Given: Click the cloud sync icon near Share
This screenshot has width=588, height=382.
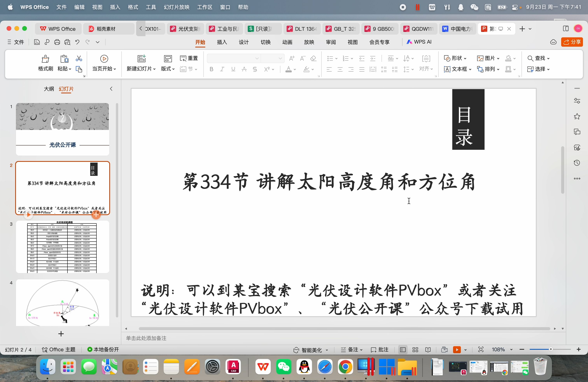Looking at the screenshot, I should pyautogui.click(x=553, y=42).
